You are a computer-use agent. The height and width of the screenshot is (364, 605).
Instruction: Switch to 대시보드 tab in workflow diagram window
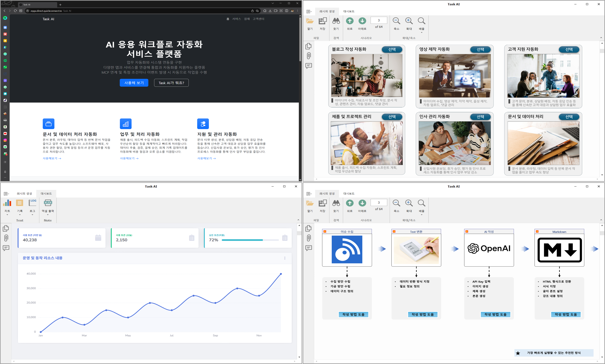click(349, 194)
